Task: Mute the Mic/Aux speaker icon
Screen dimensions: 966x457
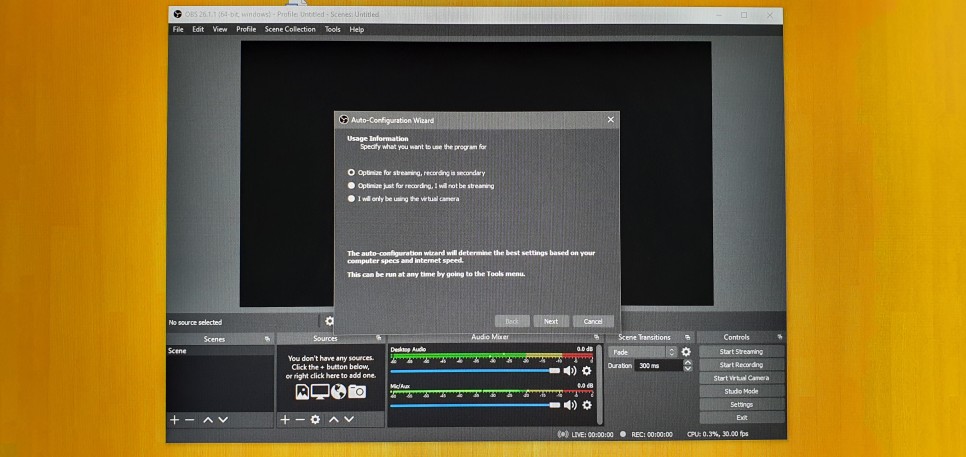Action: click(570, 405)
